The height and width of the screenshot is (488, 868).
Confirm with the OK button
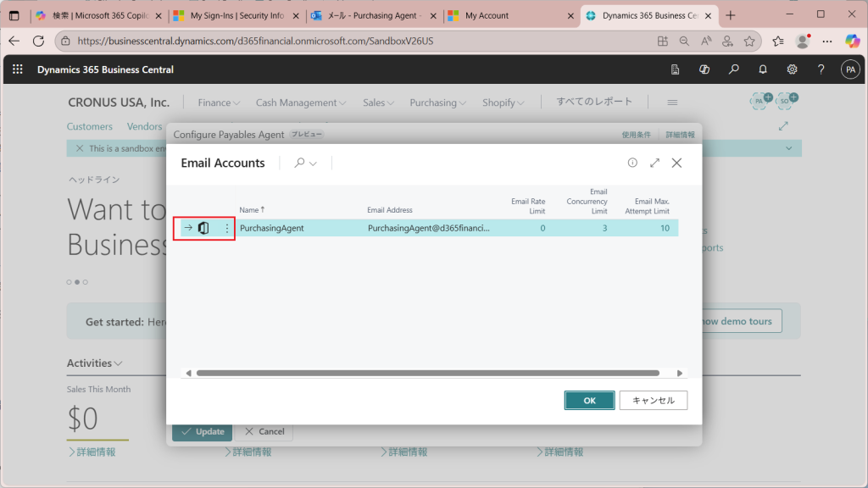tap(590, 401)
